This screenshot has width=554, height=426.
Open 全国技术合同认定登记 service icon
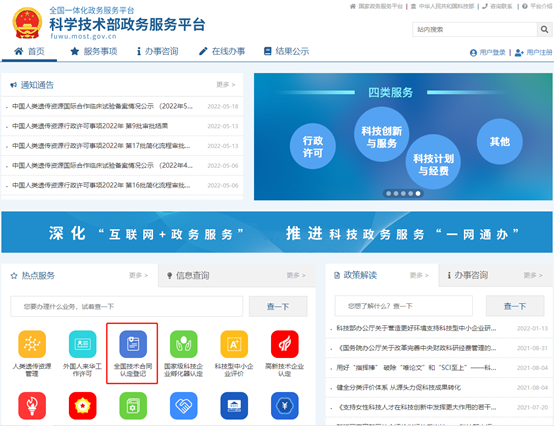[x=133, y=344]
